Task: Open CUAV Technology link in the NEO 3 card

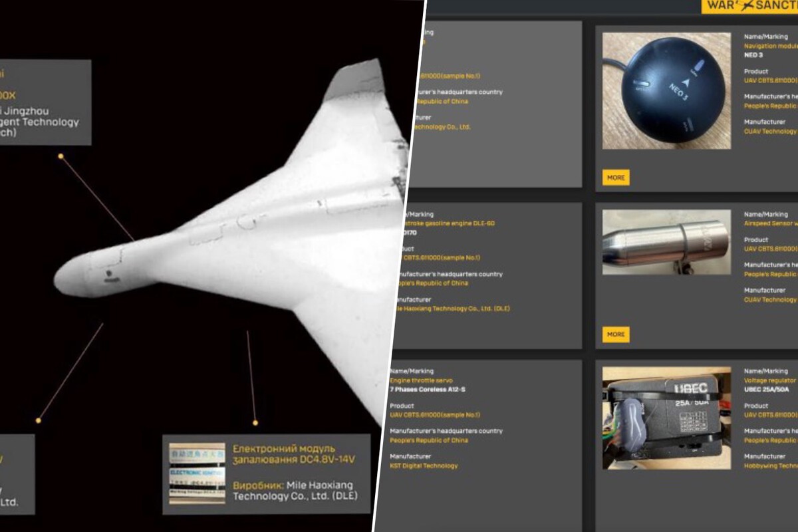Action: pyautogui.click(x=770, y=132)
